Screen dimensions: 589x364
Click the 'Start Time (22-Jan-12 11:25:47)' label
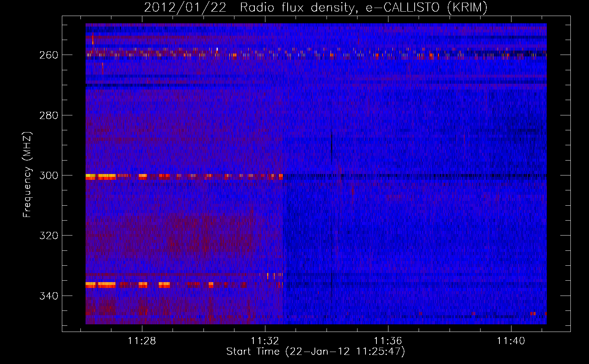(x=316, y=352)
